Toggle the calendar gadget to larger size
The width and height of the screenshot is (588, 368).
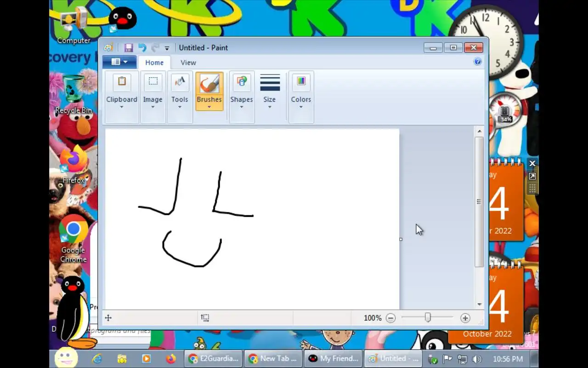(x=532, y=177)
